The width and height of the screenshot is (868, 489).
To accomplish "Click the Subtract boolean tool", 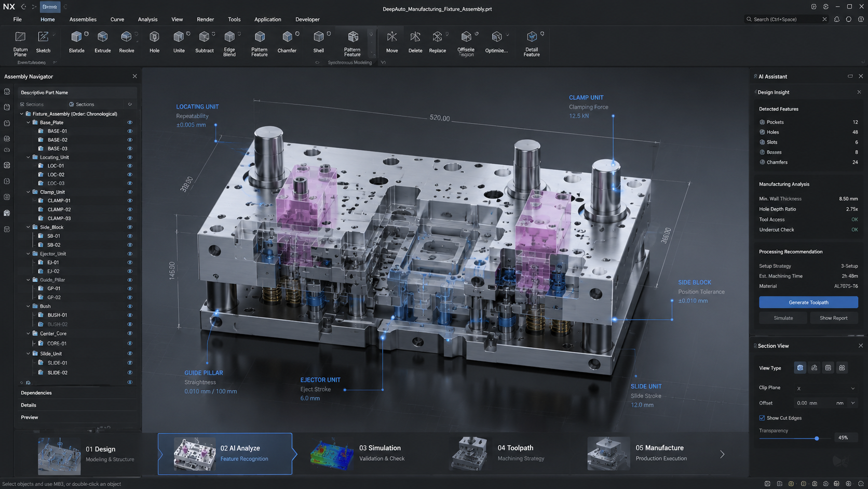I will (204, 42).
